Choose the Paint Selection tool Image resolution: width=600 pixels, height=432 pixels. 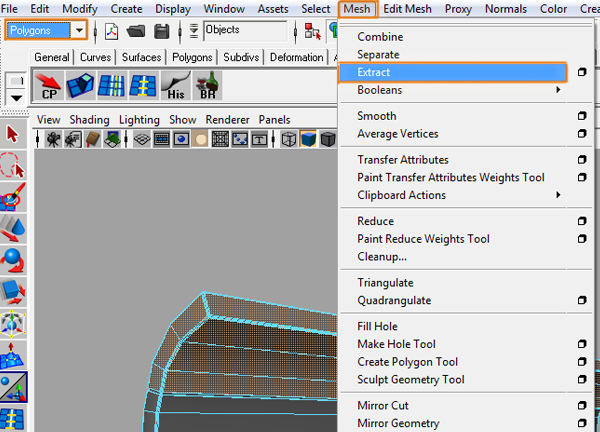coord(13,197)
